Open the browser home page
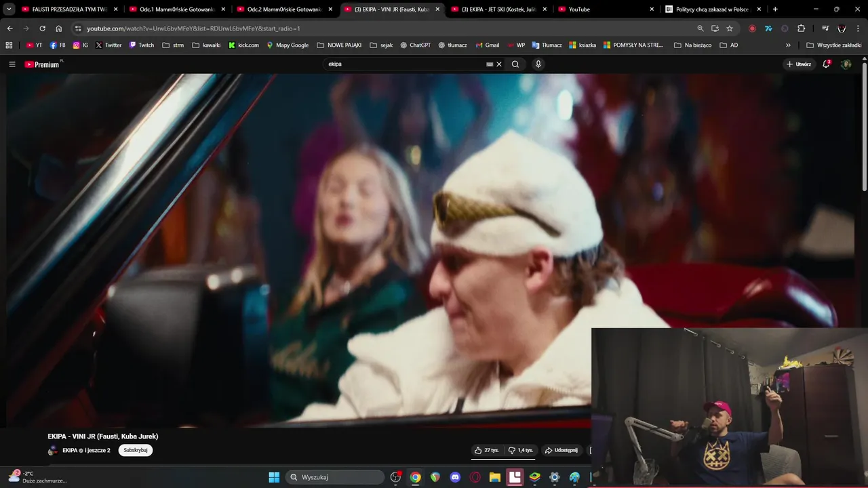 click(x=58, y=28)
